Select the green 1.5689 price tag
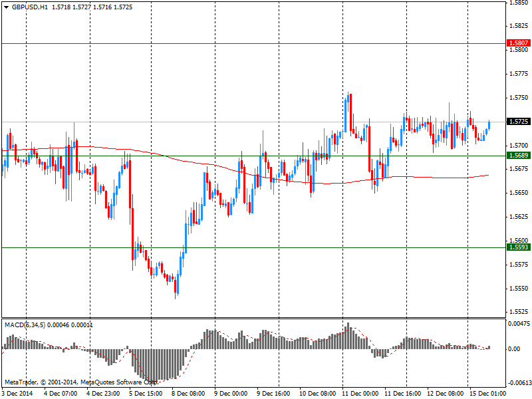Viewport: 532px width, 399px height. 518,156
